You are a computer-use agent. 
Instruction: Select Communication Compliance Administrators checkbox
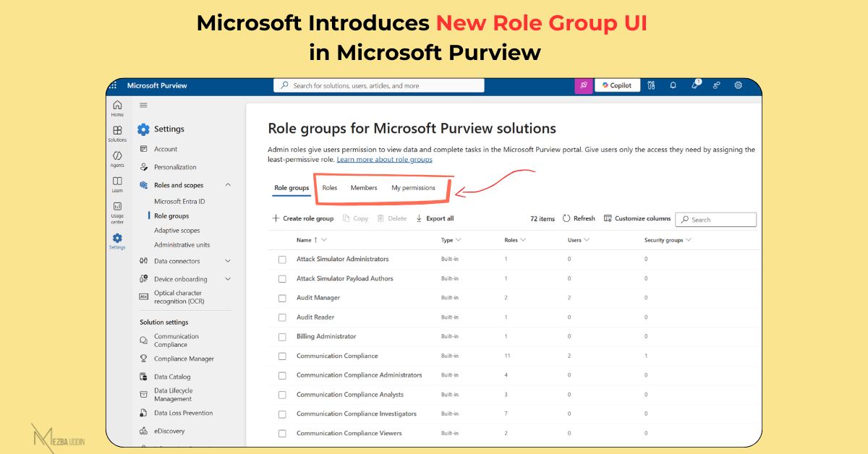(x=282, y=375)
